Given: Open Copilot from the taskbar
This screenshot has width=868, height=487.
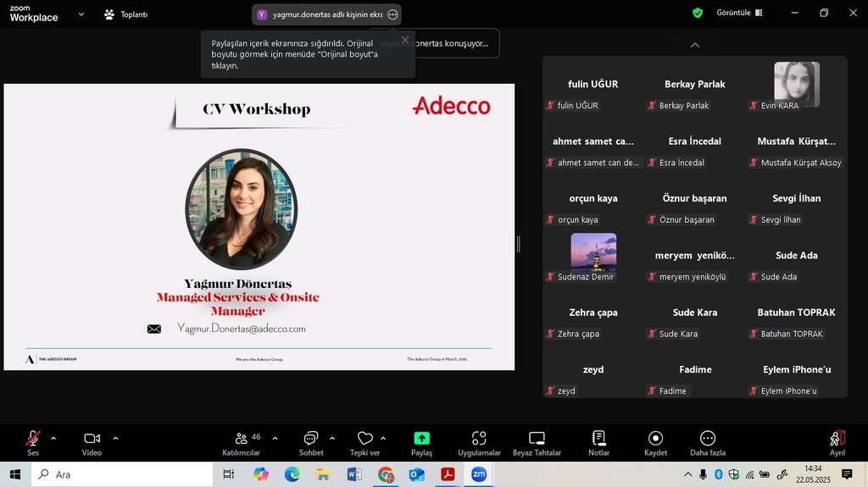Looking at the screenshot, I should pyautogui.click(x=261, y=474).
